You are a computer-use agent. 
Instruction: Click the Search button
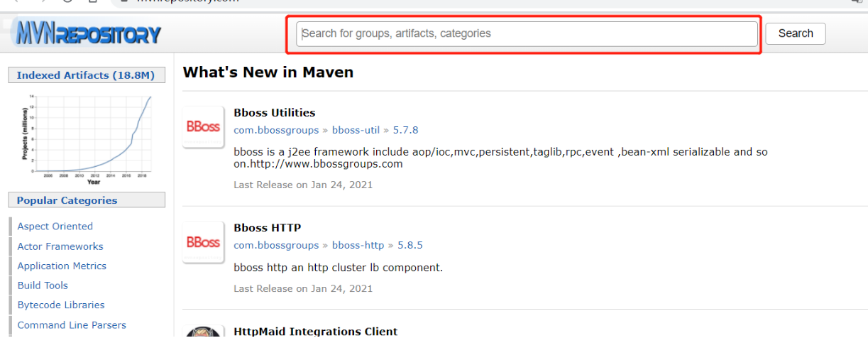coord(796,33)
